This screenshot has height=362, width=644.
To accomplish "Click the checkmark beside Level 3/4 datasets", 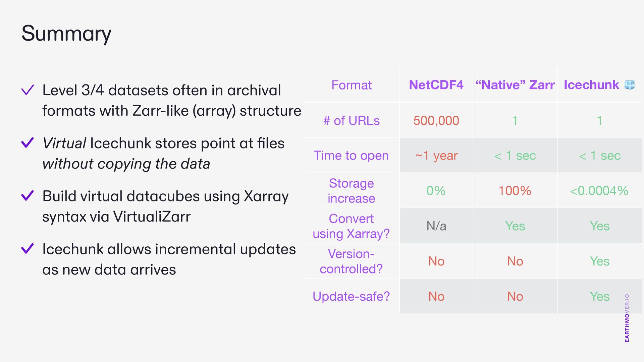I will (x=28, y=90).
